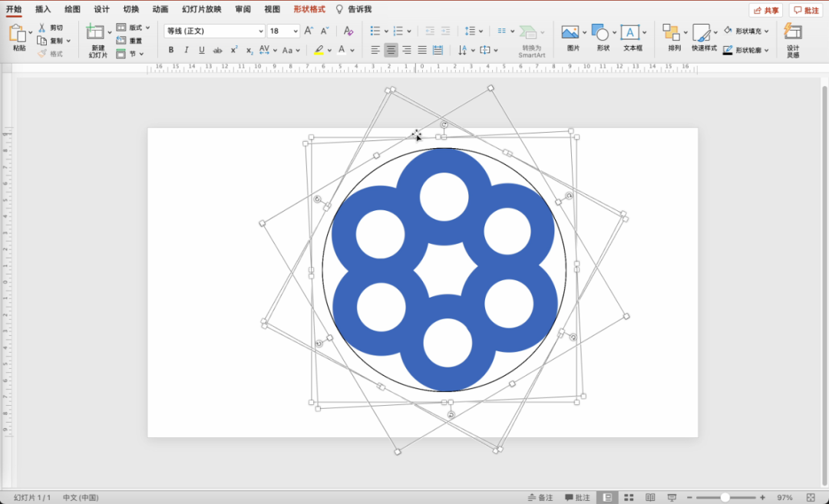
Task: Open Design Ideas (设计灵感)
Action: coord(792,31)
